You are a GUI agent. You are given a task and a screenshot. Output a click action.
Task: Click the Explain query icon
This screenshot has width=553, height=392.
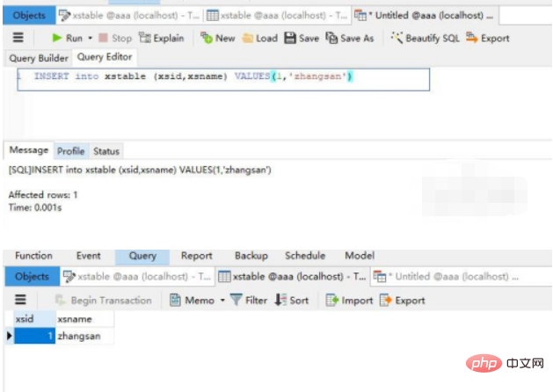tap(144, 38)
